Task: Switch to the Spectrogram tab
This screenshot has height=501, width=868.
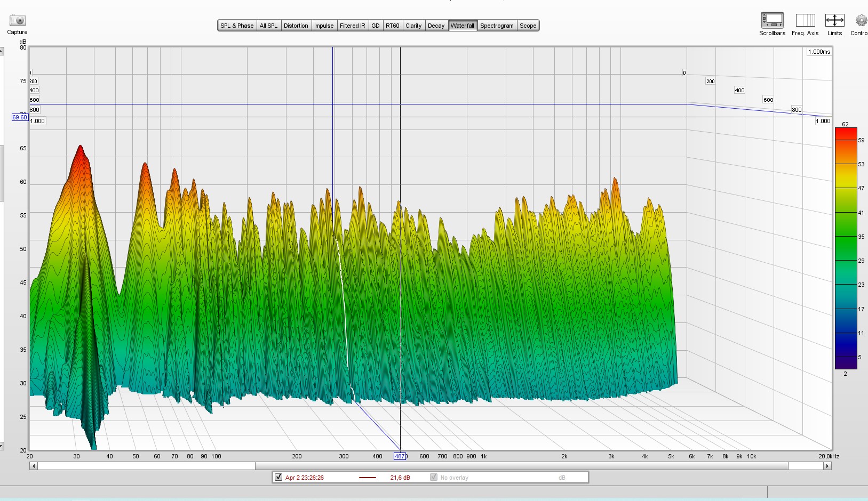Action: pos(497,26)
